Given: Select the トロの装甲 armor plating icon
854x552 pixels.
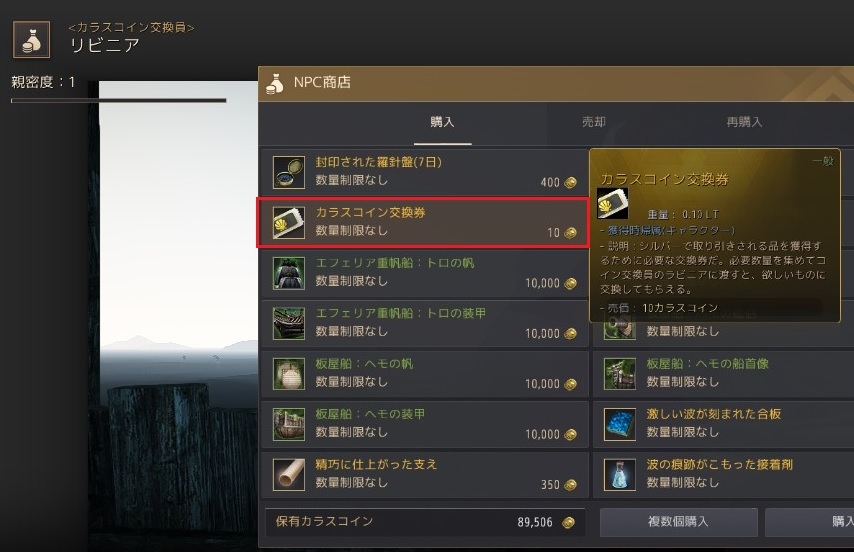Looking at the screenshot, I should point(289,323).
